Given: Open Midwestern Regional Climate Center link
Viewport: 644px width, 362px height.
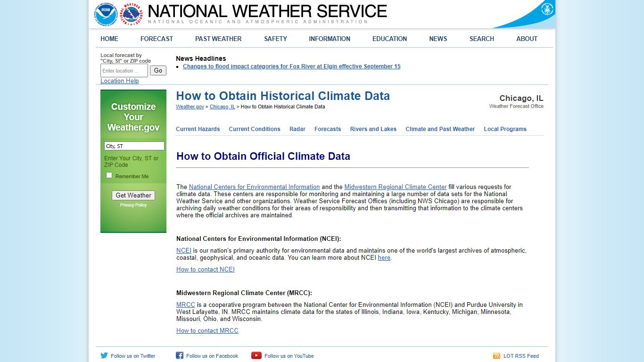Looking at the screenshot, I should point(396,187).
